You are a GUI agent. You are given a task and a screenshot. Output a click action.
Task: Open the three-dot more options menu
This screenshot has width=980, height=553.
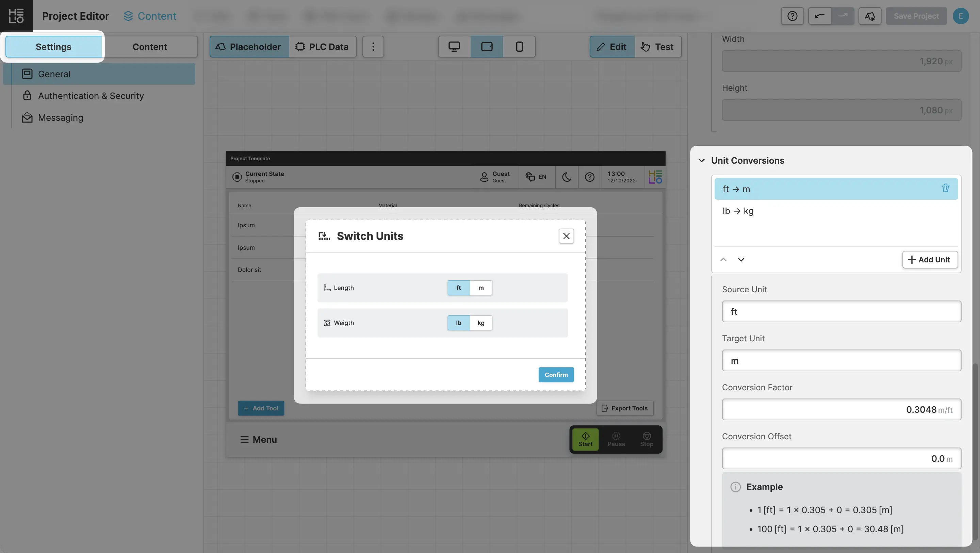pyautogui.click(x=373, y=47)
